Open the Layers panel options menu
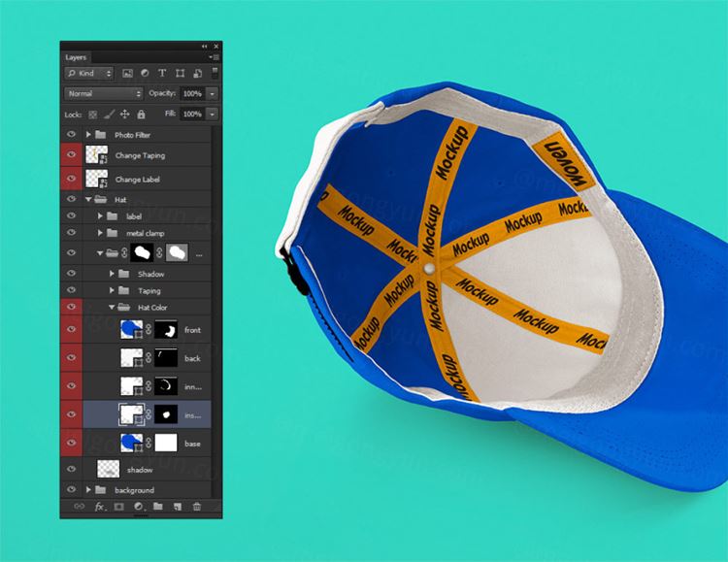Viewport: 728px width, 562px height. point(213,58)
